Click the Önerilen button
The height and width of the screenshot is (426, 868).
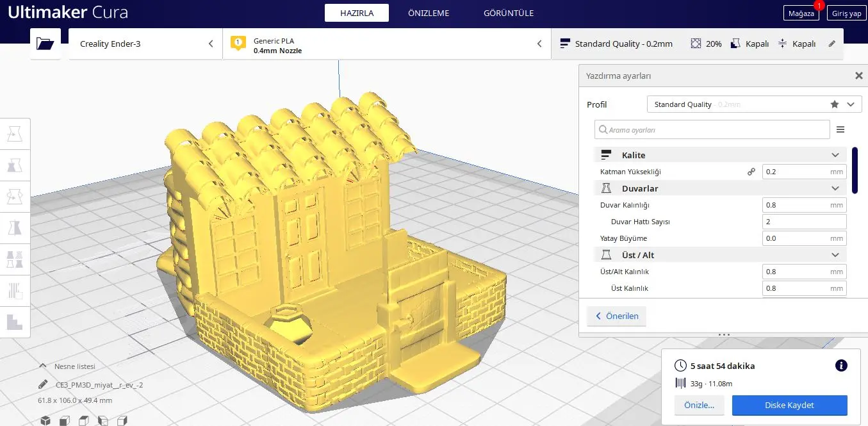click(x=617, y=316)
